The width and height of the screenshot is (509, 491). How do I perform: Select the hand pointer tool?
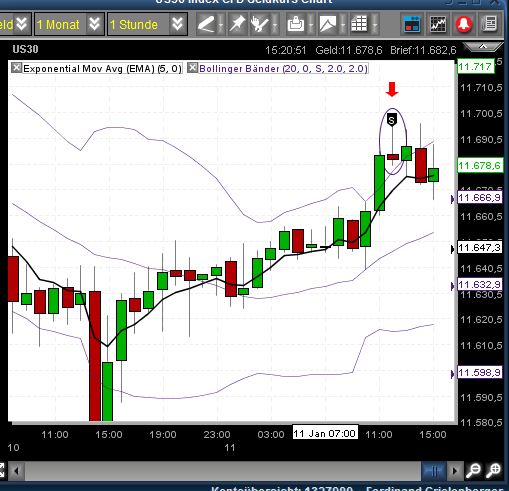click(x=259, y=24)
